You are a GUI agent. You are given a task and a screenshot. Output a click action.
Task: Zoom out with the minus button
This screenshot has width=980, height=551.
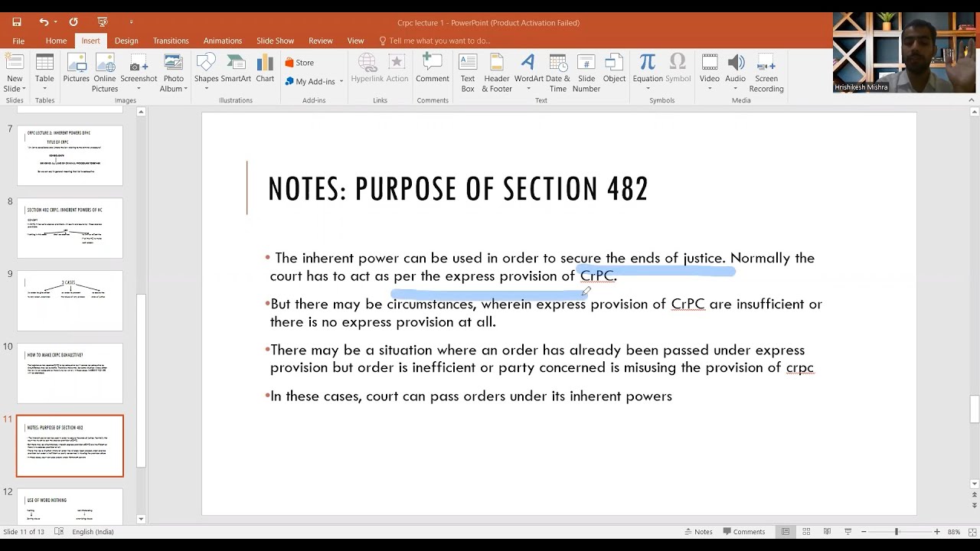coord(864,532)
